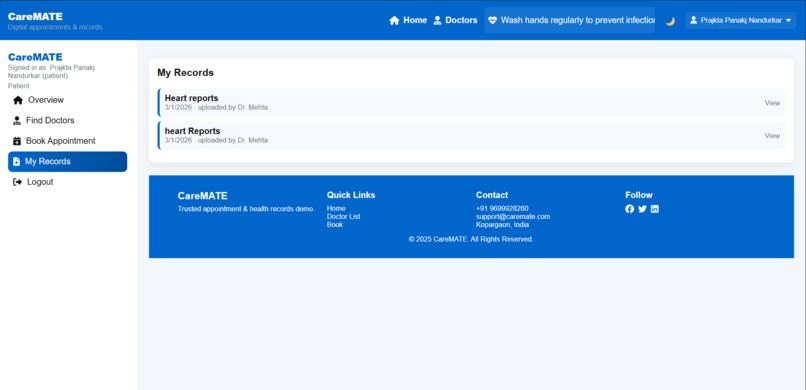The image size is (806, 390).
Task: Click CareMATE logo in top header
Action: click(35, 16)
